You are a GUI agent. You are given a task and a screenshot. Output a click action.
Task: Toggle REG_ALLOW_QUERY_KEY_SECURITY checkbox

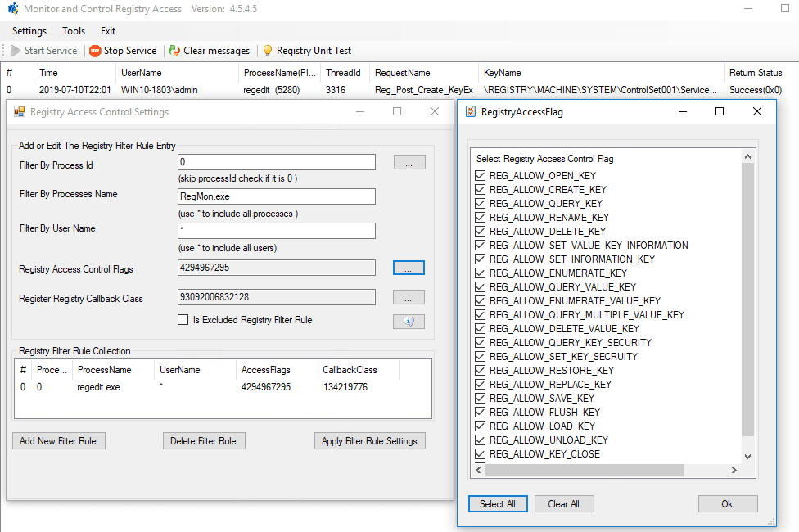pyautogui.click(x=480, y=342)
